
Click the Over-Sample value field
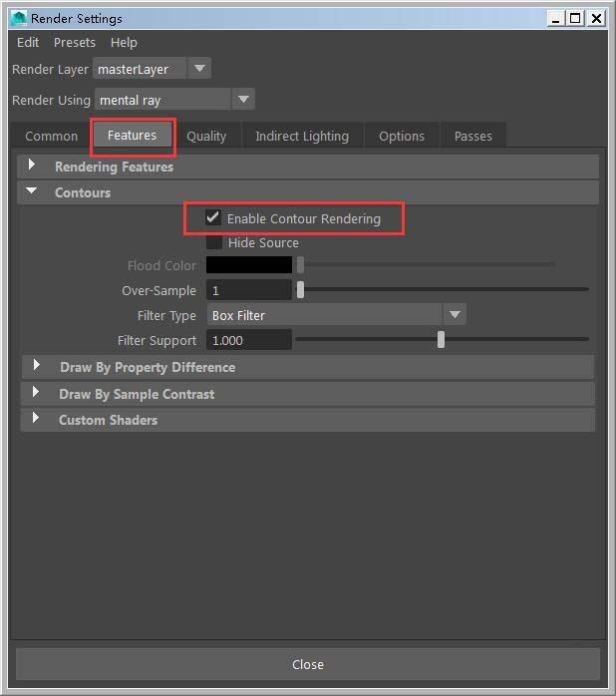tap(249, 290)
